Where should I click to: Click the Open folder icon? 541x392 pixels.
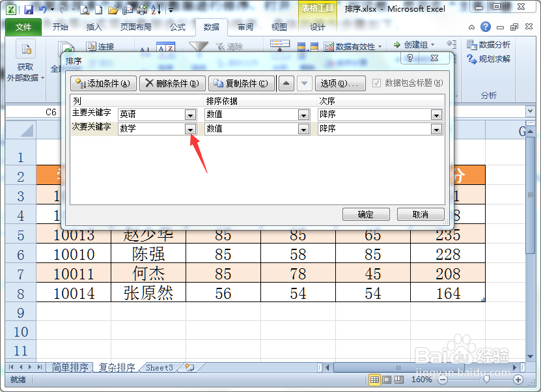113,10
